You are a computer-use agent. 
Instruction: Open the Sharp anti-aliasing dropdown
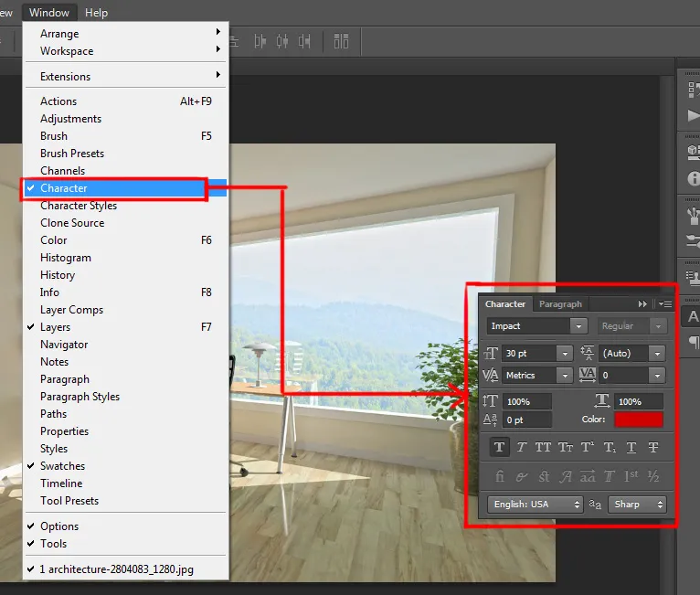pyautogui.click(x=638, y=505)
